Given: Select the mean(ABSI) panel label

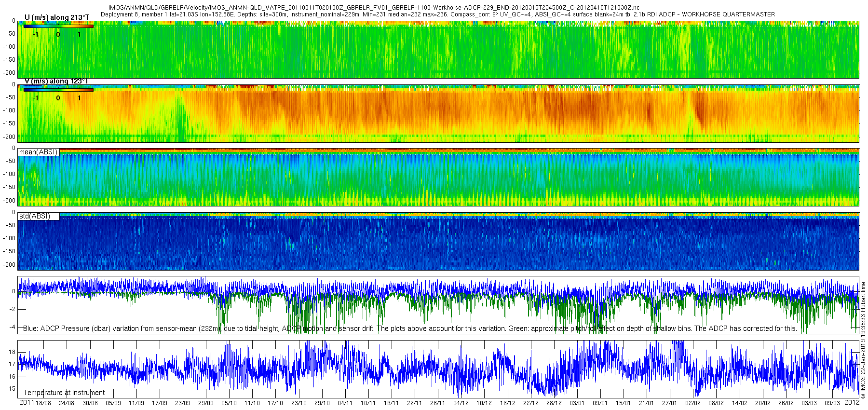Looking at the screenshot, I should pyautogui.click(x=38, y=152).
